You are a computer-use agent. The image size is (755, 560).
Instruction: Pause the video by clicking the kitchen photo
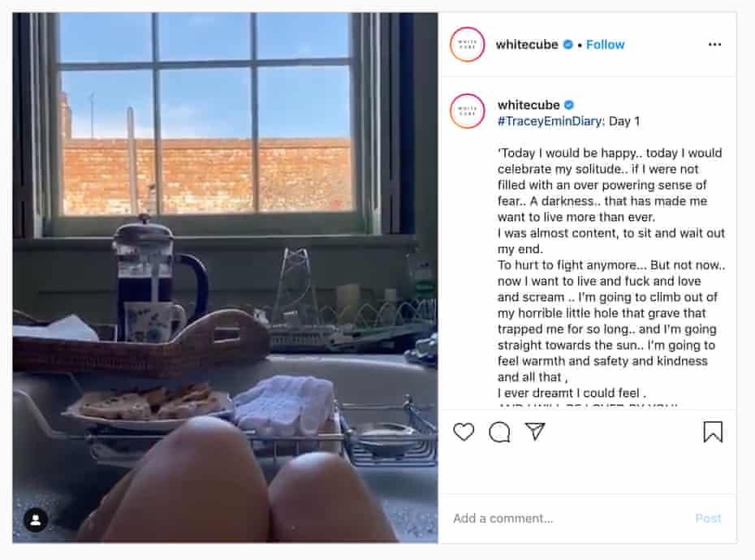(x=223, y=280)
